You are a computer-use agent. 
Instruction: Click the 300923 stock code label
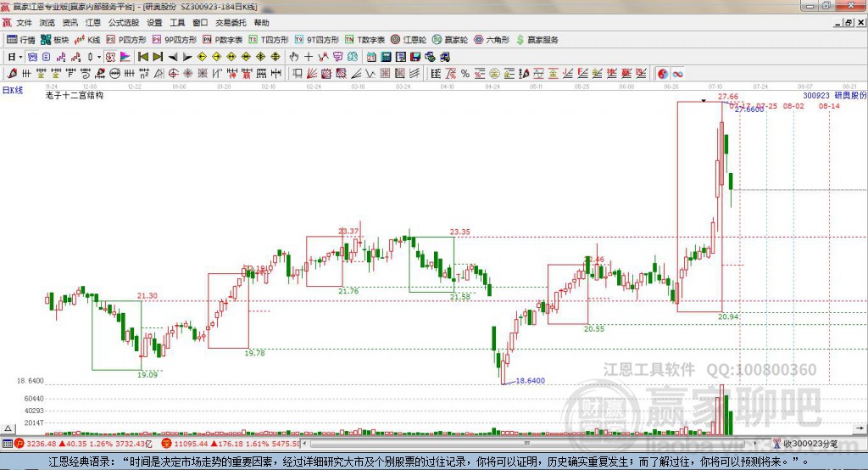pos(816,95)
